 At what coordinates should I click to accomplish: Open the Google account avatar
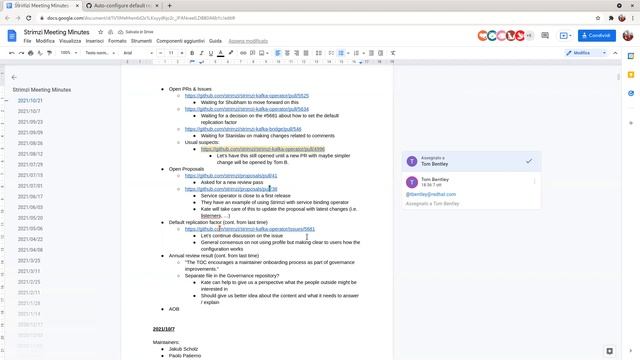coord(628,36)
